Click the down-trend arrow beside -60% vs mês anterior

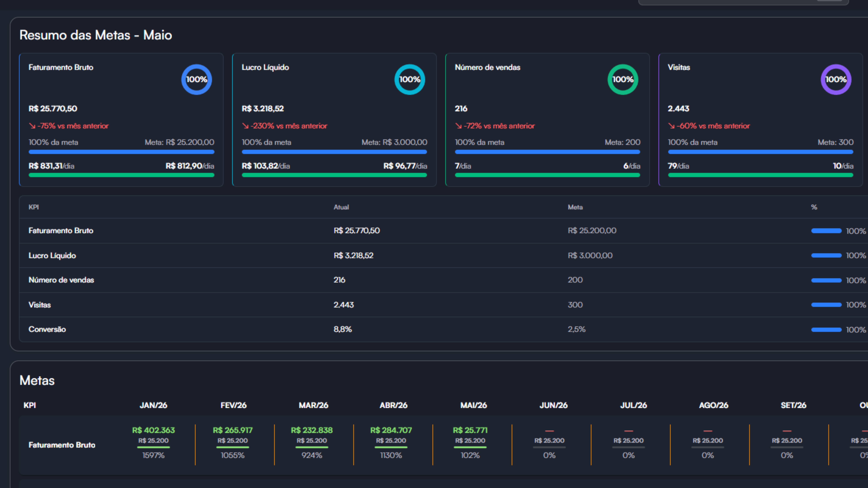[672, 126]
